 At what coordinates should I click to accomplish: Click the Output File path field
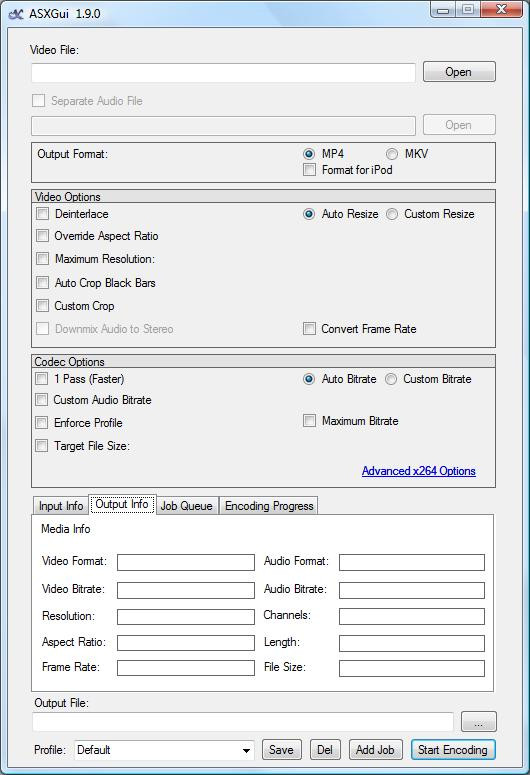point(243,722)
